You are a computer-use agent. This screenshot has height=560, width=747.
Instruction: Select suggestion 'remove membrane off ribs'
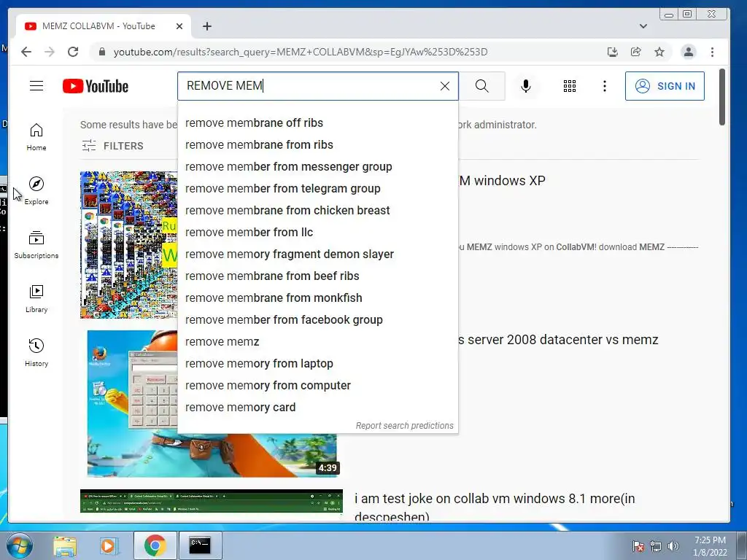point(318,122)
